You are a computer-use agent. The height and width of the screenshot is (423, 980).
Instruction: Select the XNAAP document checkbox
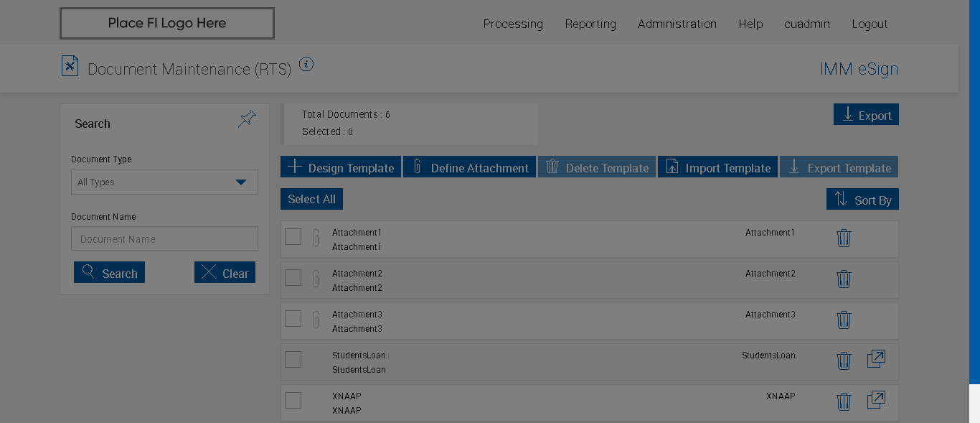293,401
